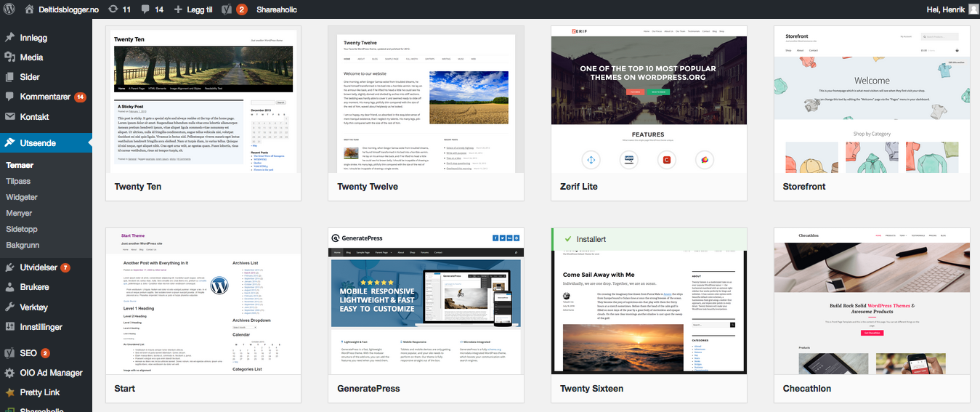Click the Twenty Ten theme name
This screenshot has height=412, width=980.
coord(138,187)
